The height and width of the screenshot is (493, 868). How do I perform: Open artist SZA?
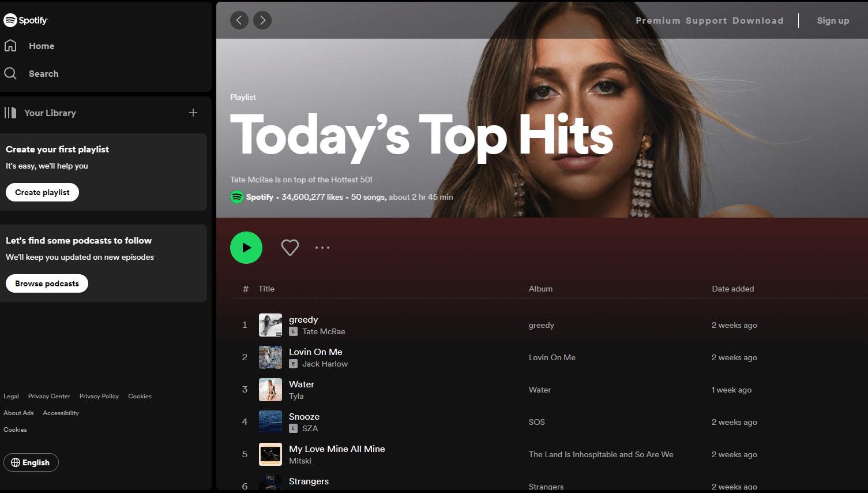(310, 428)
